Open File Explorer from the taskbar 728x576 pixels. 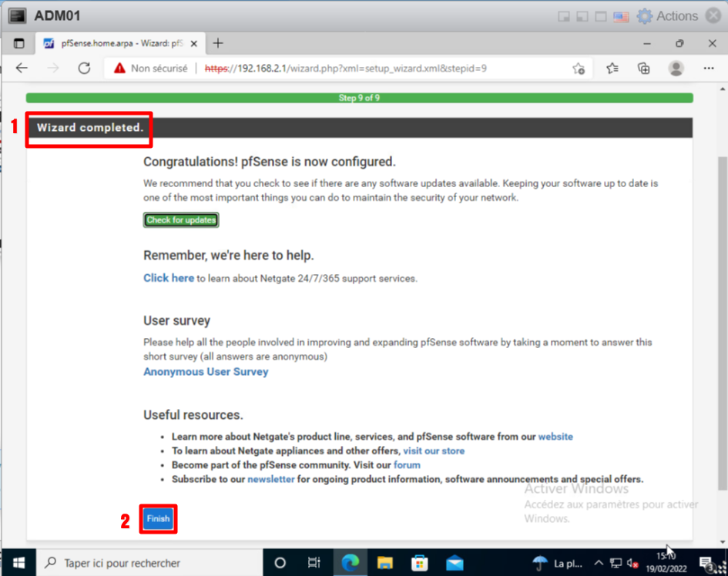tap(384, 563)
